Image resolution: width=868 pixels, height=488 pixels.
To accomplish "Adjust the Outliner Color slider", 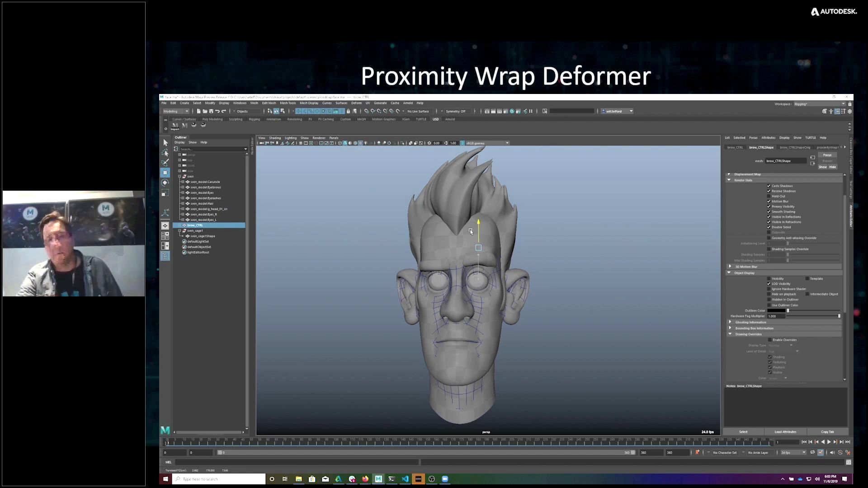I will 788,310.
